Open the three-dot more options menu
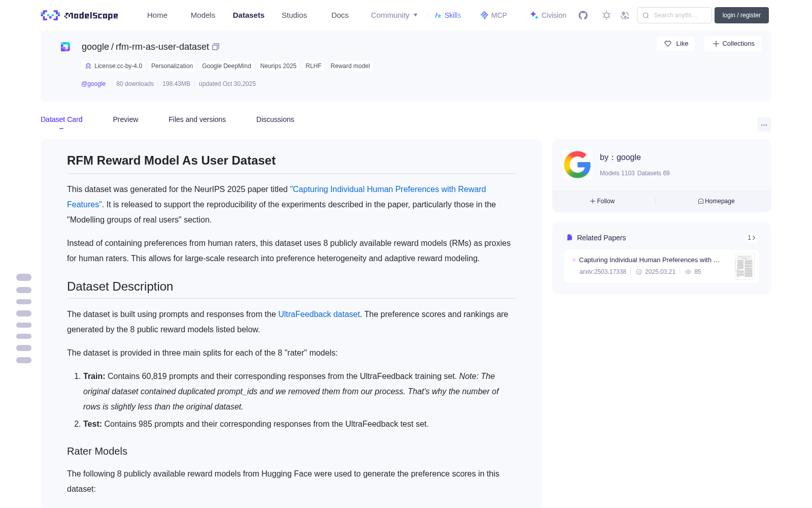This screenshot has height=508, width=812. (764, 125)
